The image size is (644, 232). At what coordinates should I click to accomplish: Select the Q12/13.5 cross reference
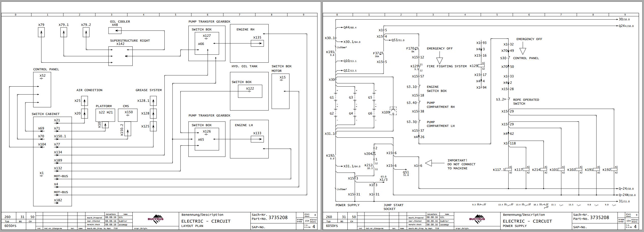[x=350, y=71]
